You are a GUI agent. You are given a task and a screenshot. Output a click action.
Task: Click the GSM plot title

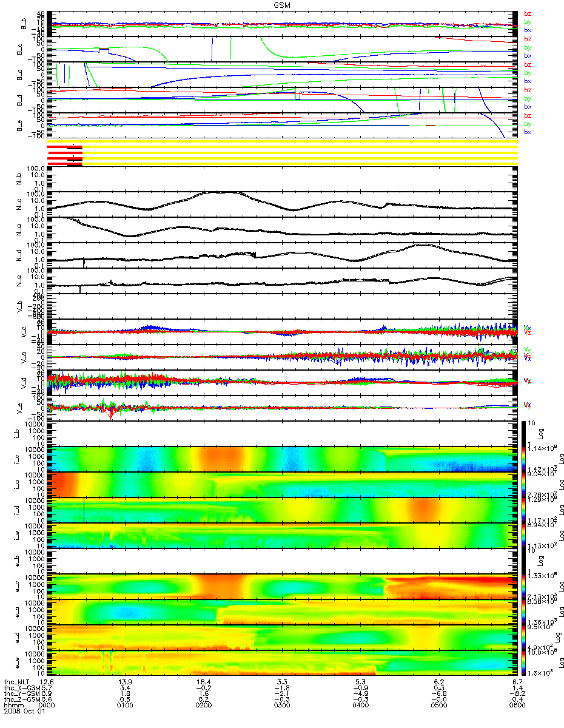[281, 4]
